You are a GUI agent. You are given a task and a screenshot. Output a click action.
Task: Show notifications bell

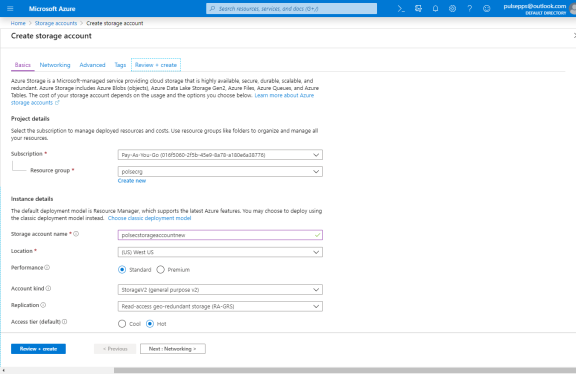[x=435, y=8]
